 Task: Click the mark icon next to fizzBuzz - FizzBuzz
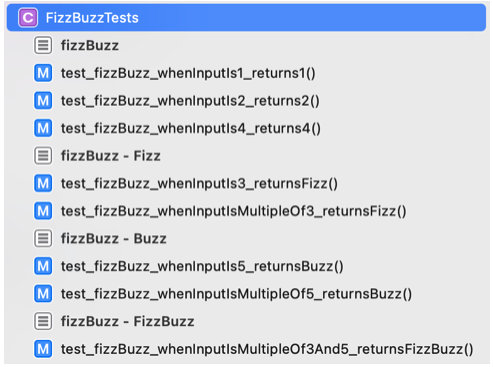coord(43,321)
